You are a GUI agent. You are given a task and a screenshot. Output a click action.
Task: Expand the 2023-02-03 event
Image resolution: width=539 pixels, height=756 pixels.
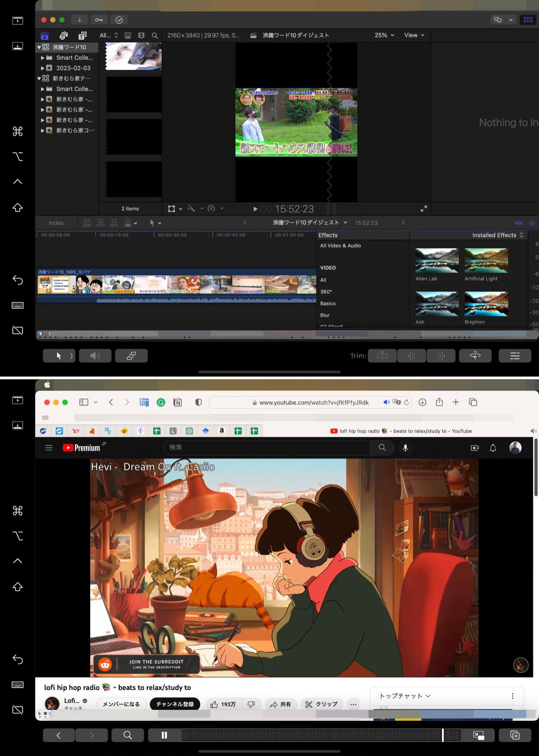(x=42, y=68)
